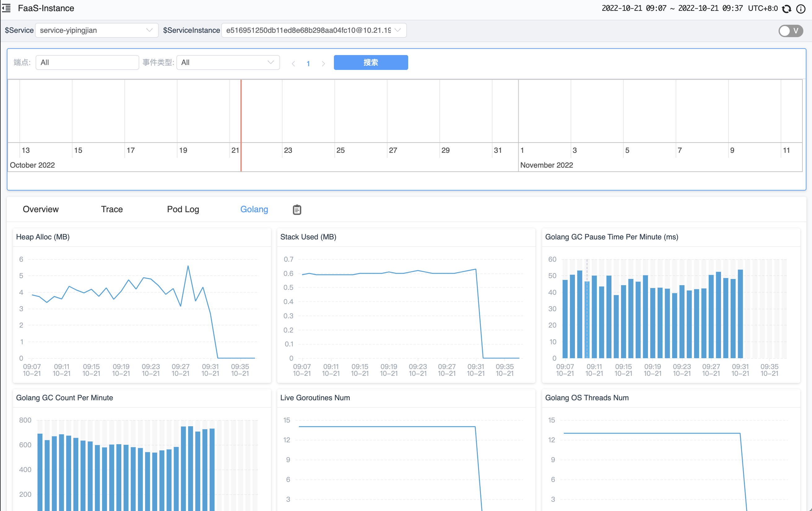Image resolution: width=812 pixels, height=511 pixels.
Task: Collapse the sidebar menu icon
Action: (x=6, y=8)
